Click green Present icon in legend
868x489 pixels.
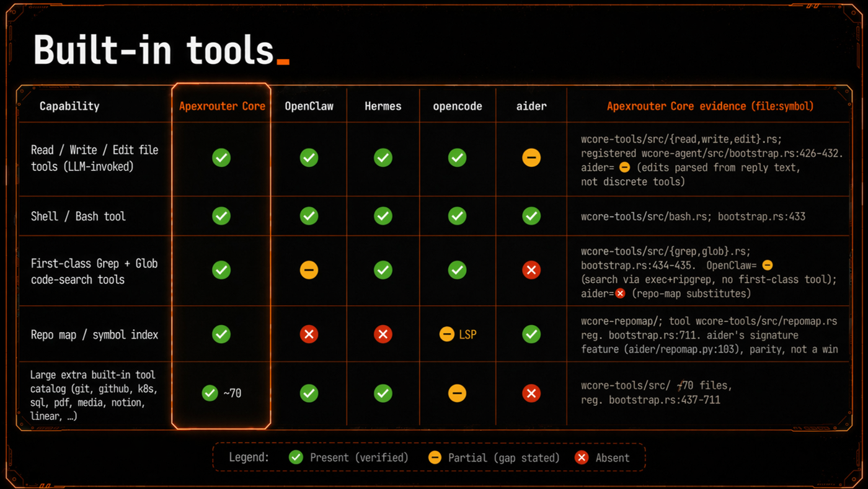click(296, 457)
